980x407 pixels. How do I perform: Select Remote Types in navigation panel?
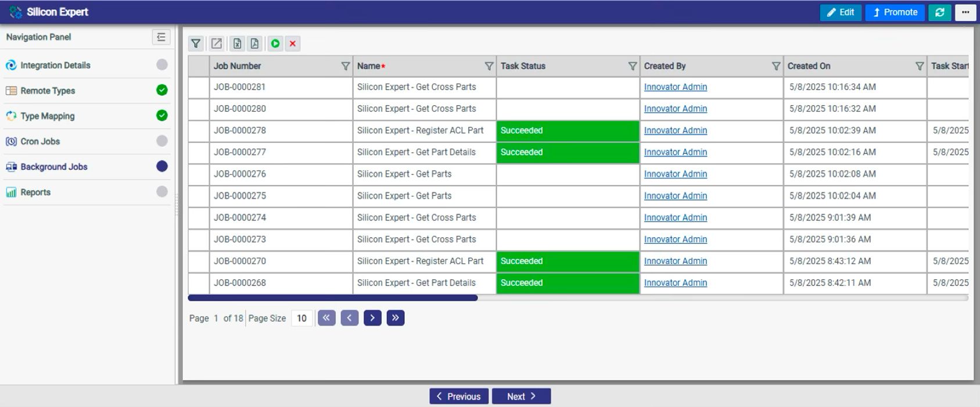(x=87, y=91)
